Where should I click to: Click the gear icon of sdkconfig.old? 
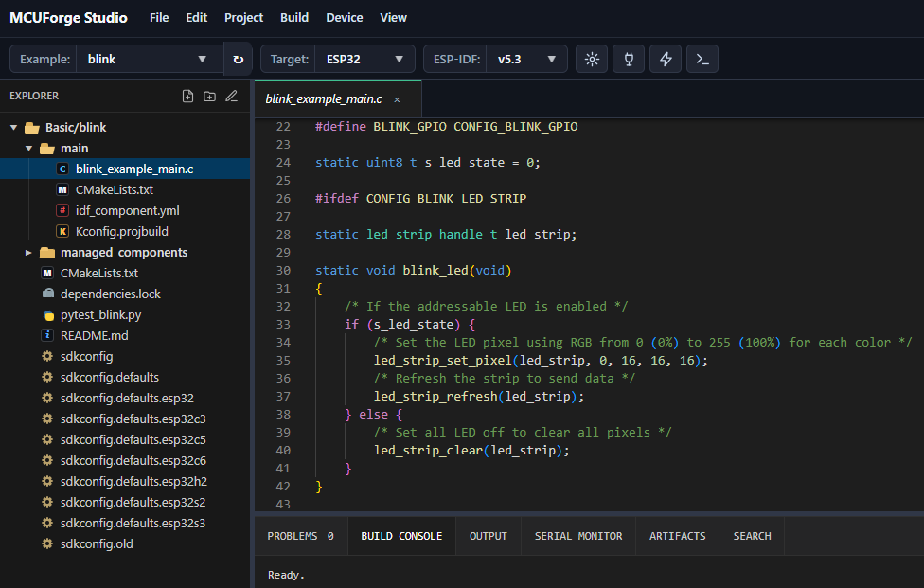tap(47, 543)
